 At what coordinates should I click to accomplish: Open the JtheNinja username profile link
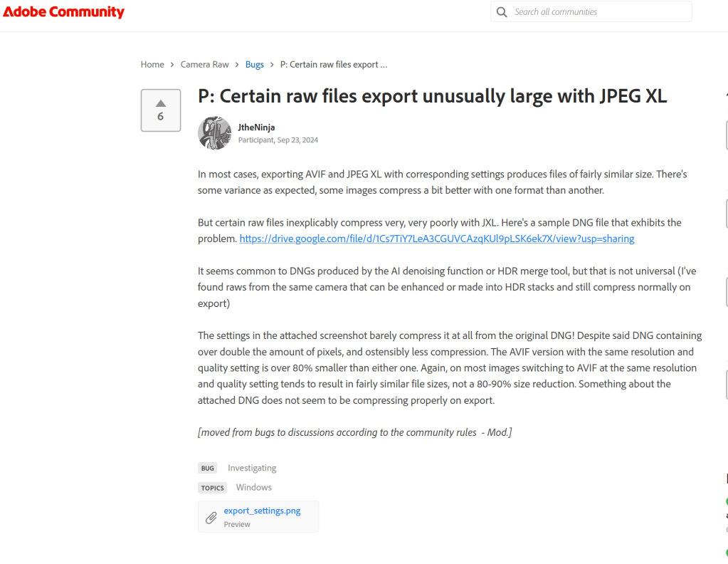(256, 127)
